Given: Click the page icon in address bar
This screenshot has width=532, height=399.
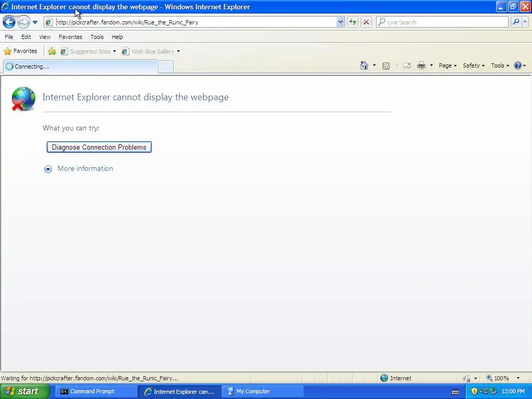Looking at the screenshot, I should coord(49,22).
